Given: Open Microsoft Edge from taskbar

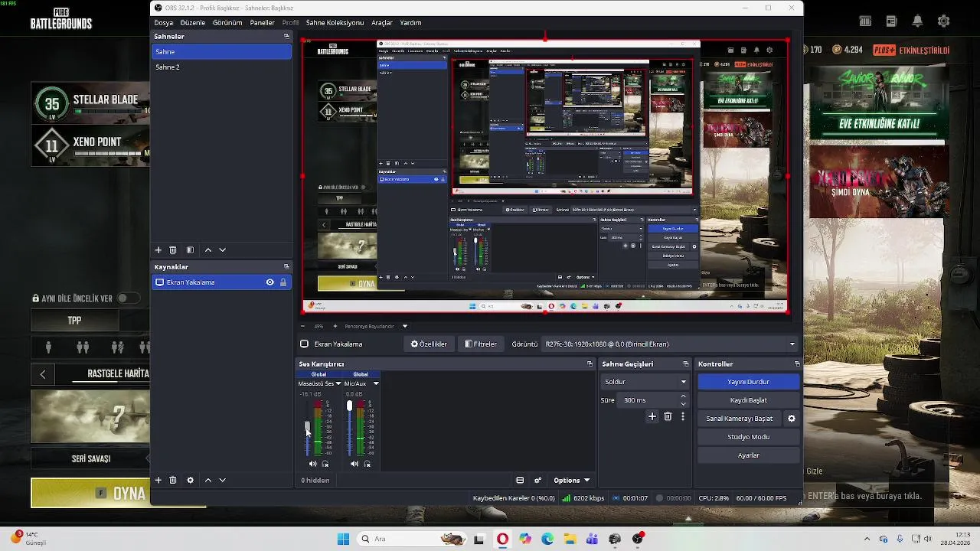Looking at the screenshot, I should 547,539.
